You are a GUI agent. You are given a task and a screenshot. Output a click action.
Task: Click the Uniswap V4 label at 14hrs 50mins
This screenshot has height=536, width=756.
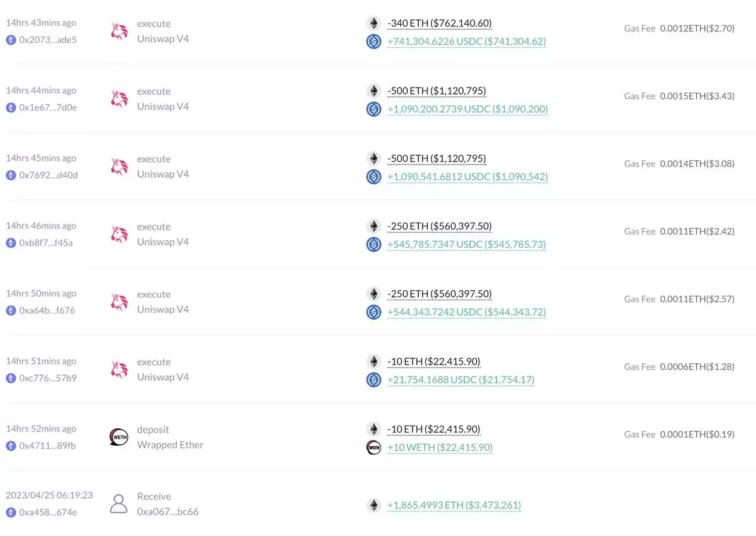pos(163,309)
